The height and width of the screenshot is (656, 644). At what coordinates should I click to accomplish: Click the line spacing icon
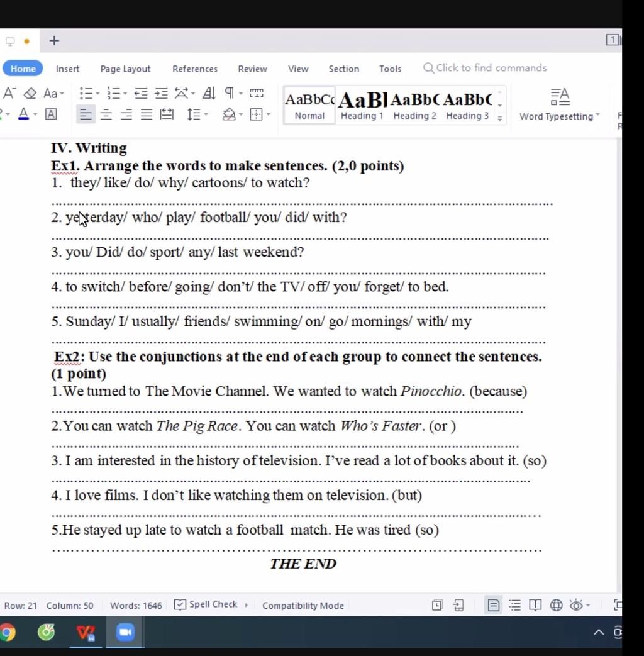tap(194, 114)
